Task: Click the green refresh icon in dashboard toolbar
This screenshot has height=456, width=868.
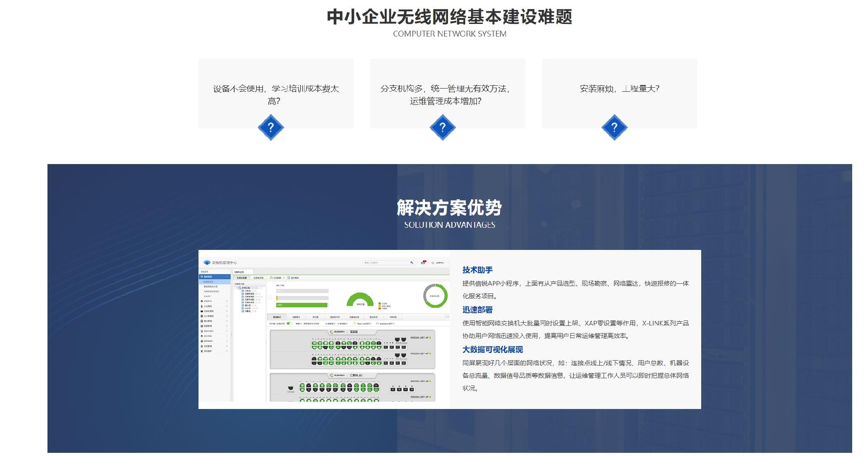Action: click(271, 278)
